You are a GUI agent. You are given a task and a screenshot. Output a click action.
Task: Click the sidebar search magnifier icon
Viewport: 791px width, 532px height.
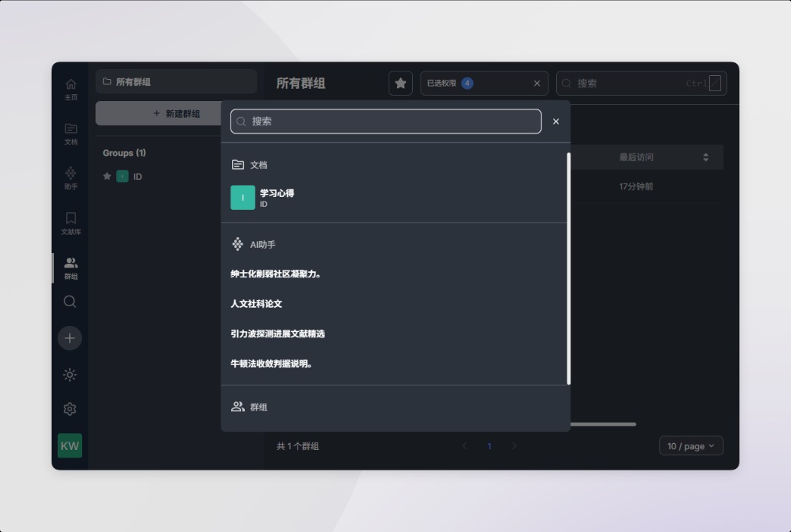[x=70, y=302]
